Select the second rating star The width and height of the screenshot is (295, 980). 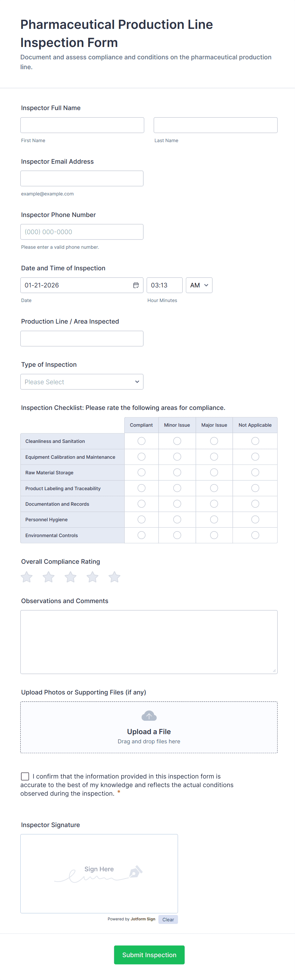(x=49, y=577)
